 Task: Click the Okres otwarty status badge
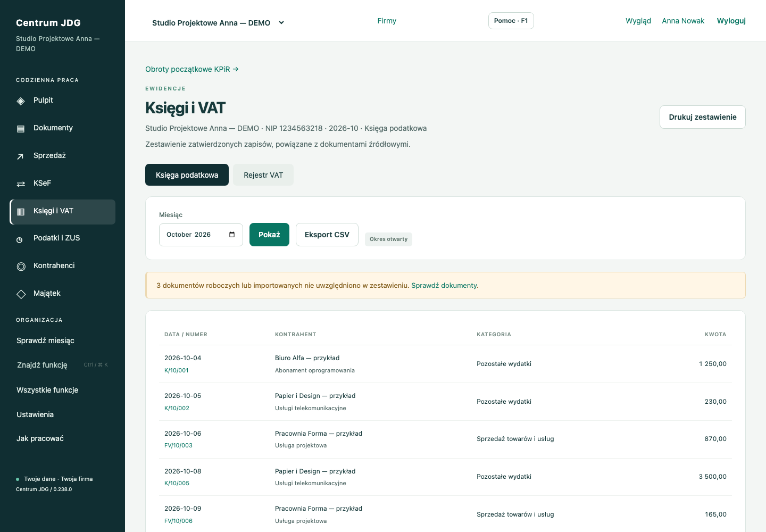point(388,239)
